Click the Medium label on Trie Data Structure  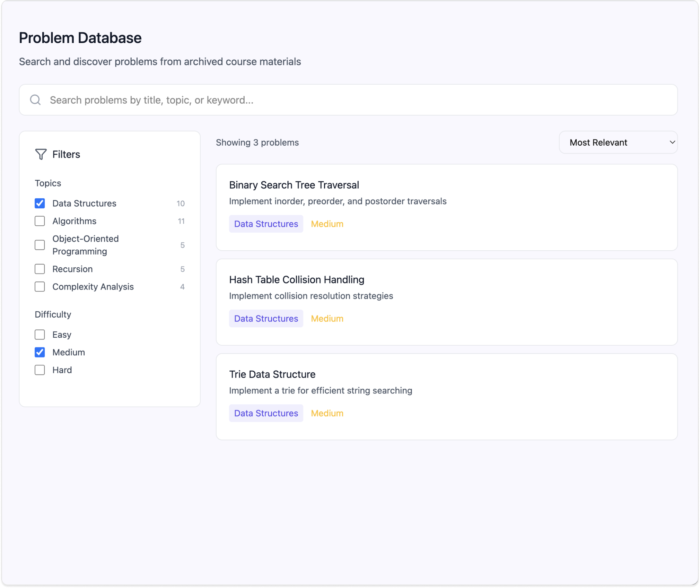pyautogui.click(x=326, y=413)
